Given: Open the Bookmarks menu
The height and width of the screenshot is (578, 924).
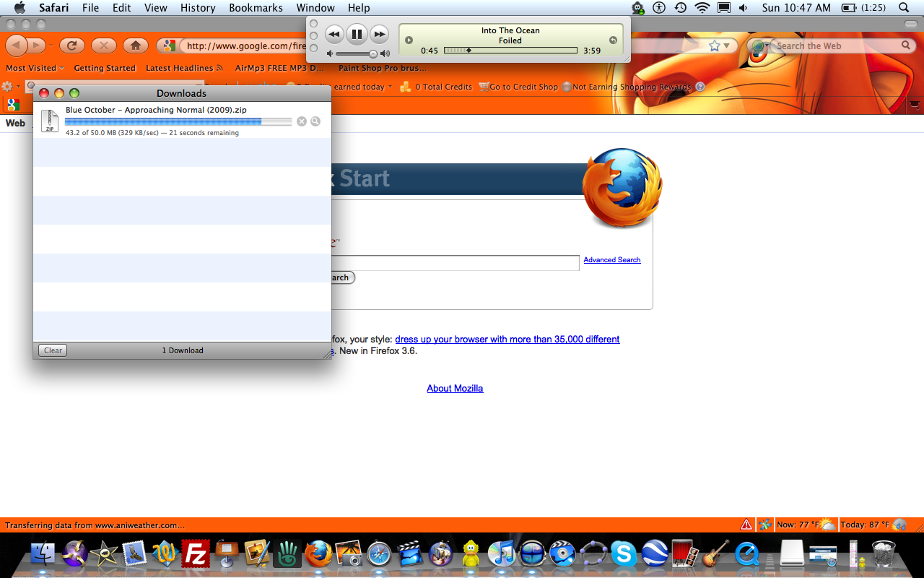Looking at the screenshot, I should (256, 8).
